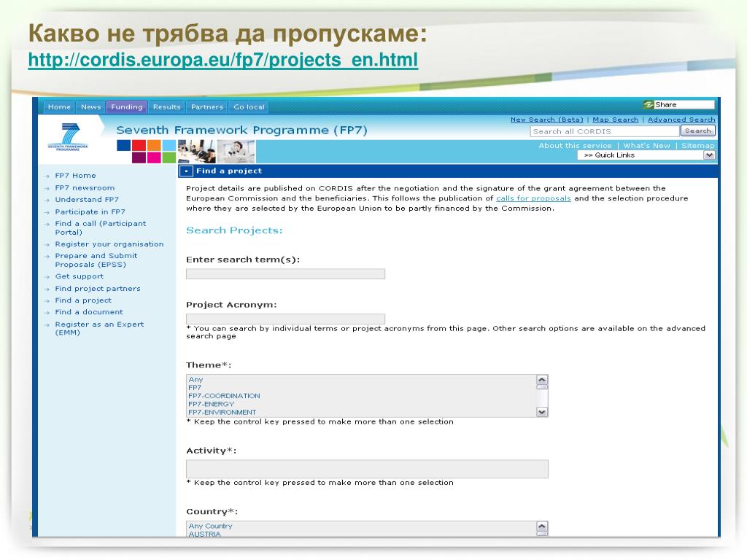747x560 pixels.
Task: Click the Activity selection box
Action: pyautogui.click(x=367, y=469)
